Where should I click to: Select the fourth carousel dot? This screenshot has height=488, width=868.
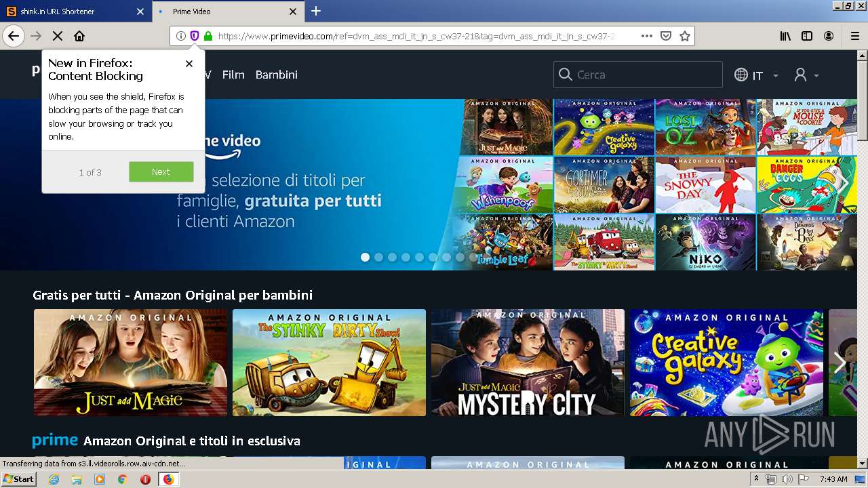[x=406, y=257]
